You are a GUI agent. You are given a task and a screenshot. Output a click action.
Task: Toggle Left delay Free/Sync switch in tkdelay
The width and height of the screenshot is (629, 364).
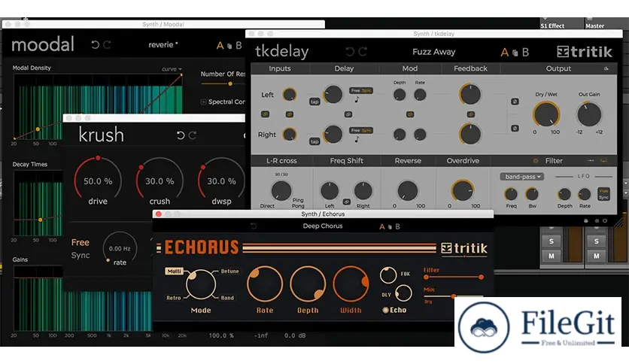click(x=360, y=90)
